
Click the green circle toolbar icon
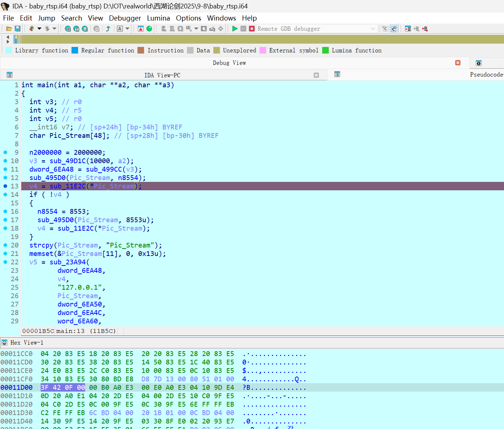pos(149,29)
